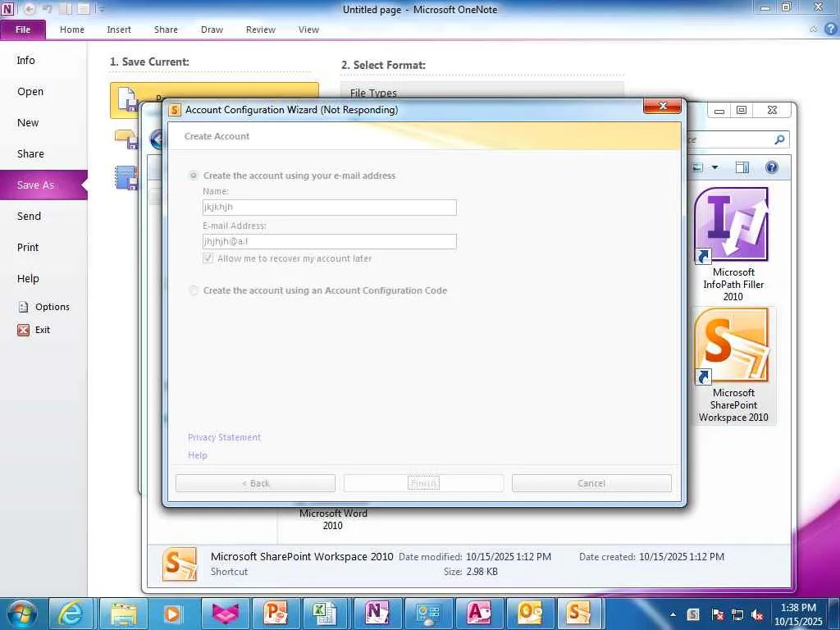Click the Dock to Desktop icon in OneNote toolbar
Viewport: 840px width, 630px height.
pos(66,8)
